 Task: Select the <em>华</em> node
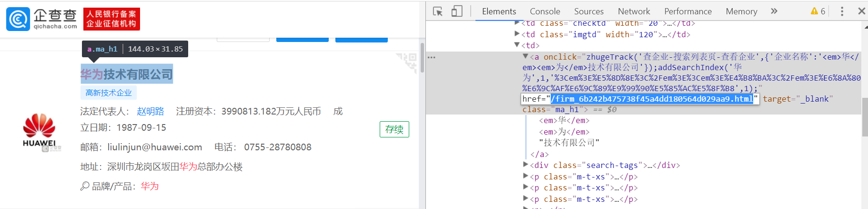pyautogui.click(x=564, y=120)
